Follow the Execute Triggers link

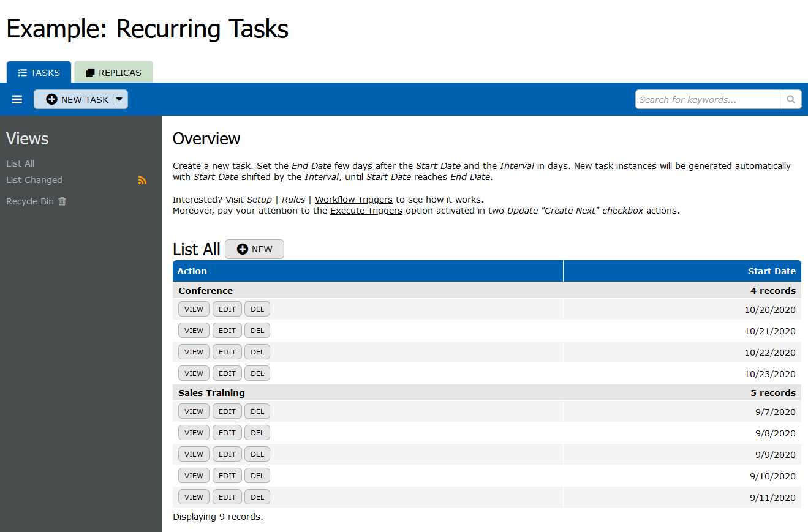point(366,211)
